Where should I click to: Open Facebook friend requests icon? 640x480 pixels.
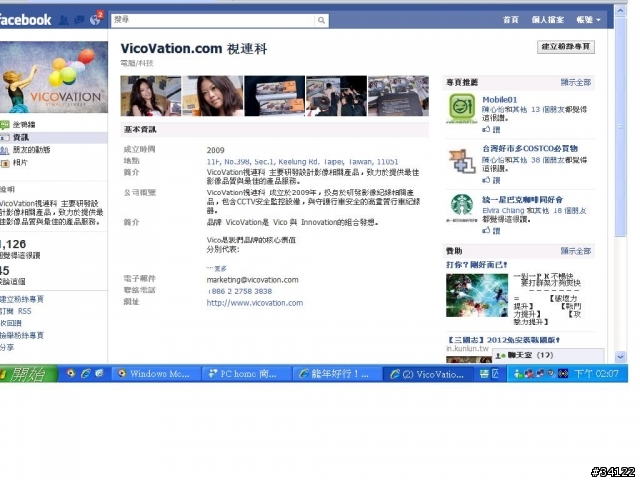coord(64,20)
